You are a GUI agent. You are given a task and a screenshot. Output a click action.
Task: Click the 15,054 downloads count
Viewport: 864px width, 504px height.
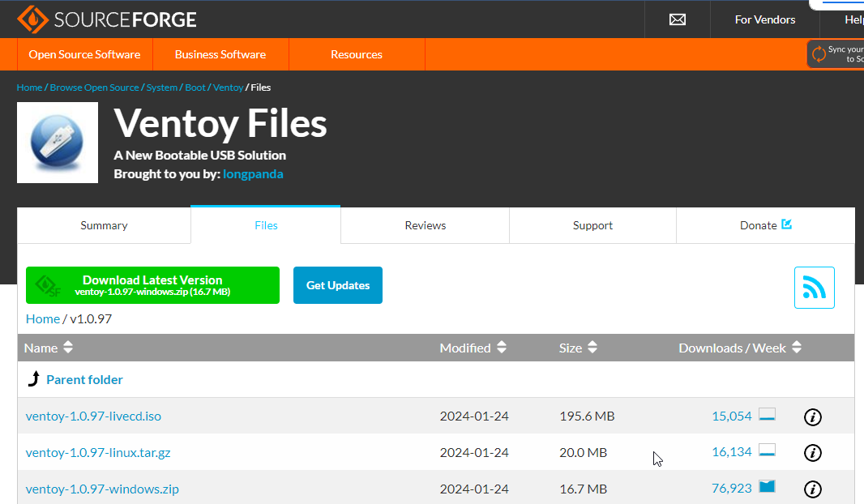click(x=731, y=416)
